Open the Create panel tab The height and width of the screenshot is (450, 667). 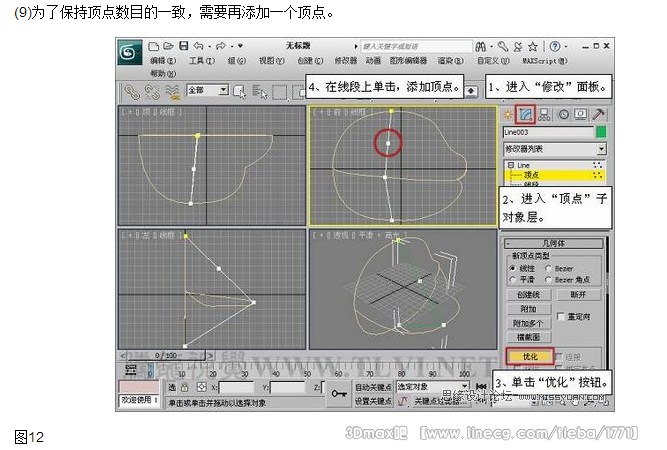pos(508,114)
